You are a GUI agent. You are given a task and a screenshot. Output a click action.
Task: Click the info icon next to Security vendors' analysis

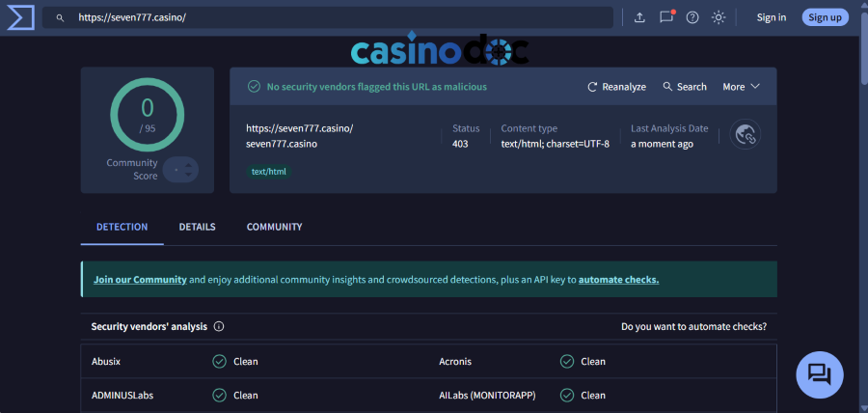219,326
